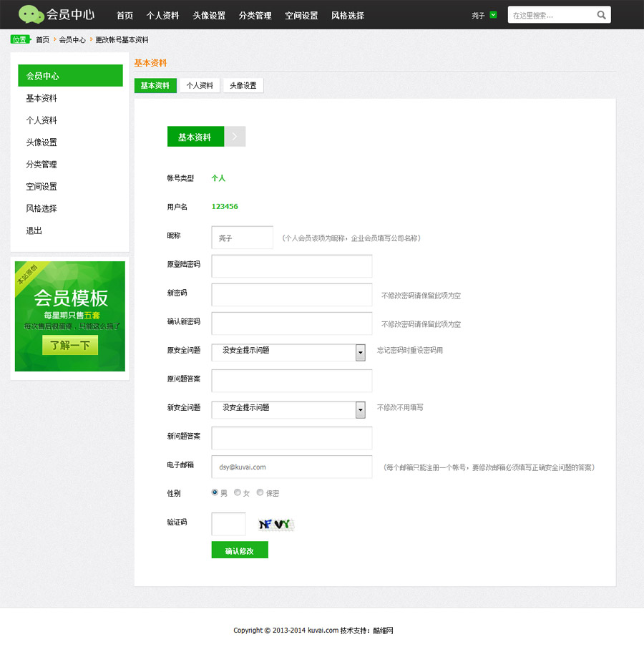This screenshot has height=652, width=644.
Task: Click the 了解一下 banner button
Action: 70,346
